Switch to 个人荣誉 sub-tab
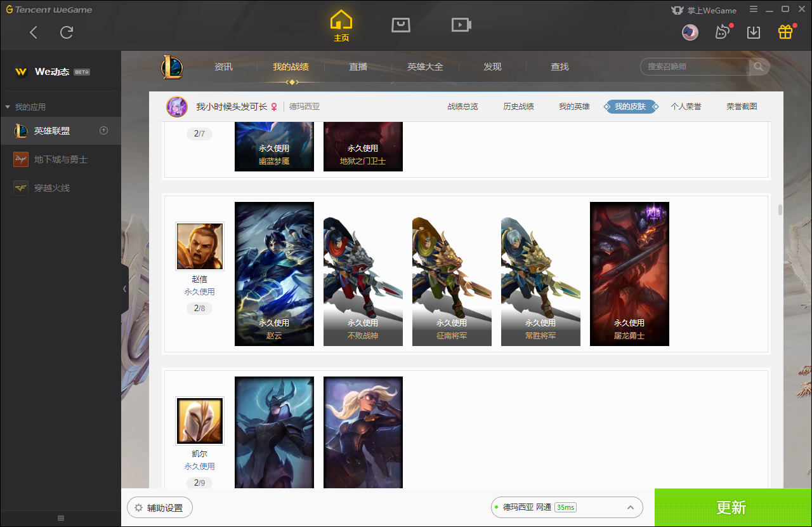 pos(686,107)
